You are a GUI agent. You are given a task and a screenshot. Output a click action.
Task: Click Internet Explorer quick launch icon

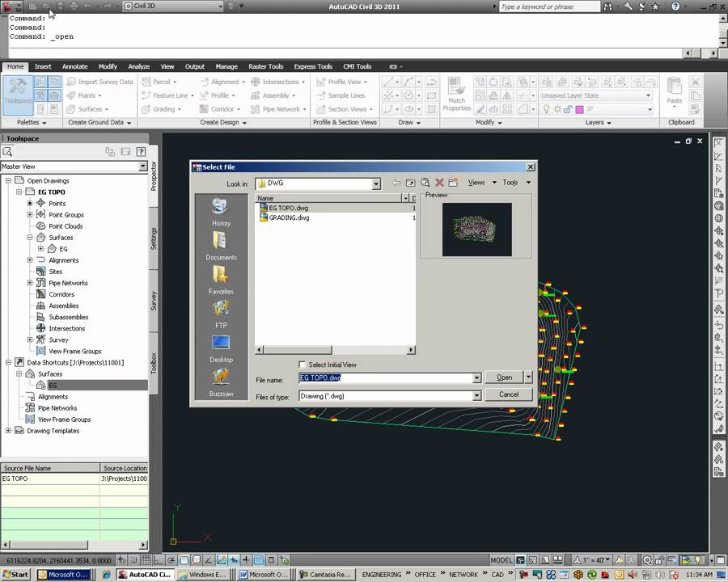[x=106, y=575]
